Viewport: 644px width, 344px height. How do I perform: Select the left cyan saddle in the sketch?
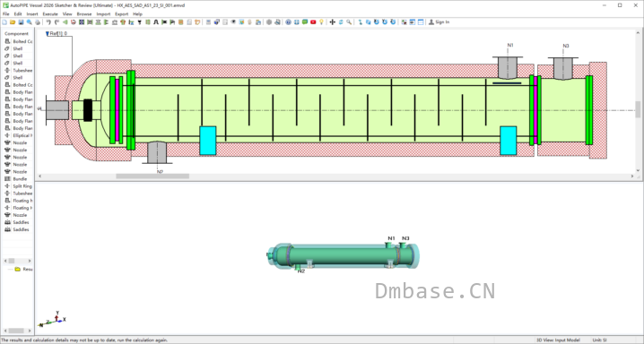(x=208, y=141)
